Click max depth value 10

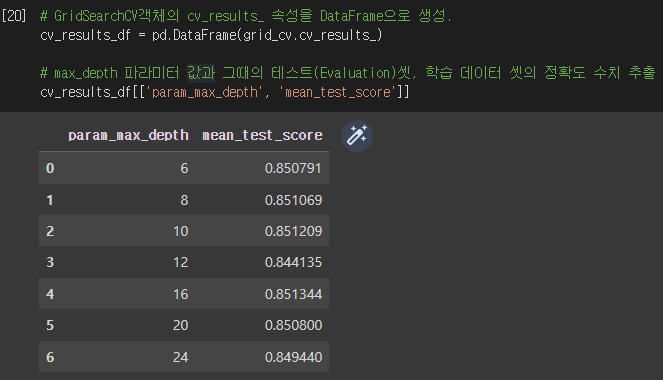[x=181, y=231]
